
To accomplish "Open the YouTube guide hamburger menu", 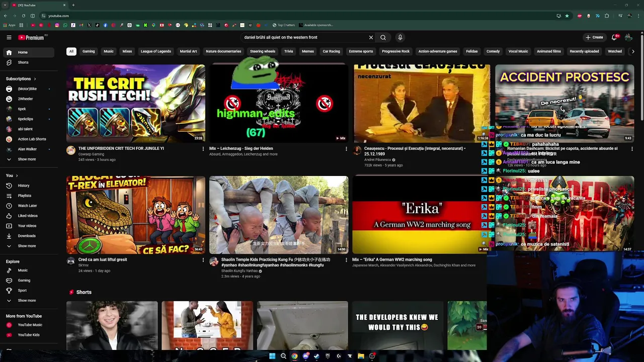I will point(9,37).
